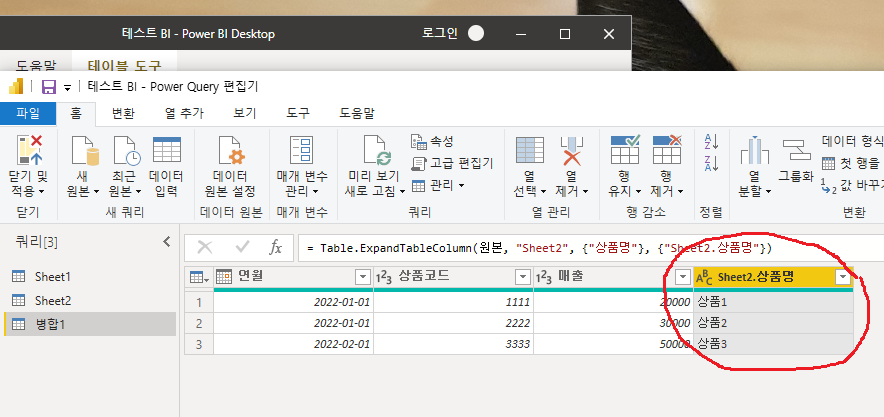Click Group By (그룹화) icon
Screen dimensions: 884x417
pos(796,149)
